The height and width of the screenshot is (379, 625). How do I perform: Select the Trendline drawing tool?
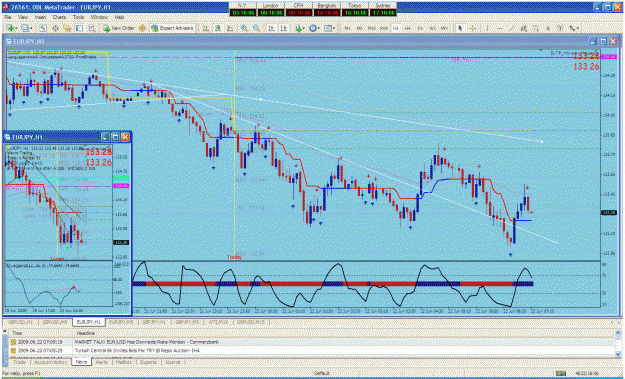point(511,28)
